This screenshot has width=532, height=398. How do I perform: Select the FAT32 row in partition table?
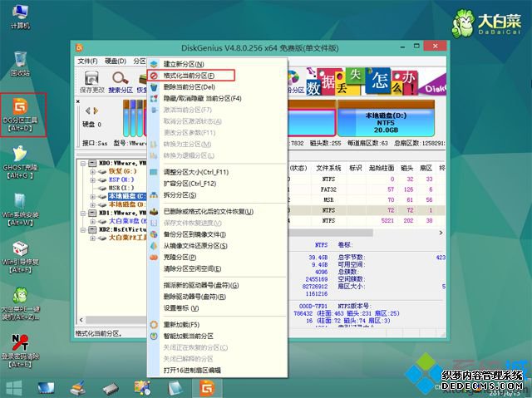pyautogui.click(x=367, y=189)
